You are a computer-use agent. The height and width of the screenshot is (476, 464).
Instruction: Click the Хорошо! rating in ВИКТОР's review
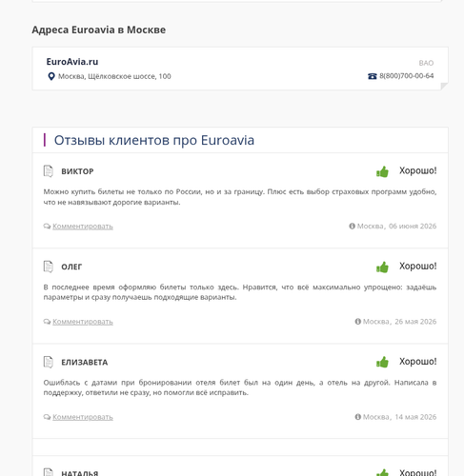[418, 170]
